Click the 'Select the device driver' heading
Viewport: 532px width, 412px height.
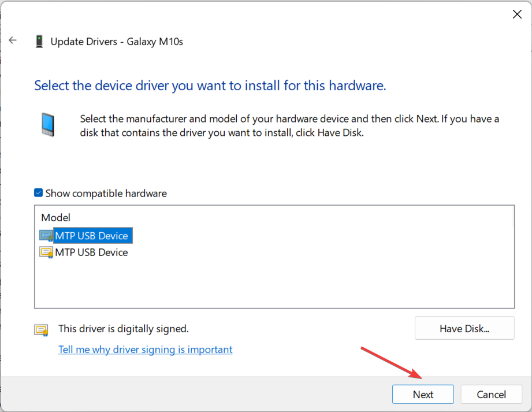coord(210,86)
